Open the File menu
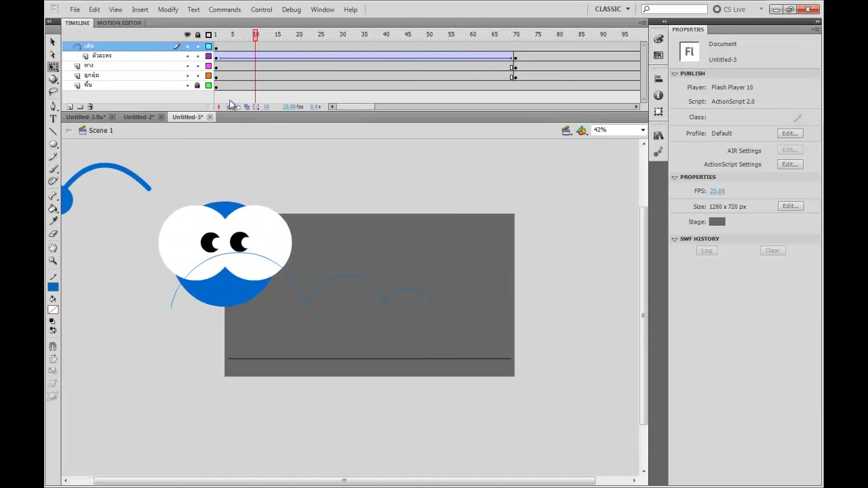 click(x=75, y=9)
